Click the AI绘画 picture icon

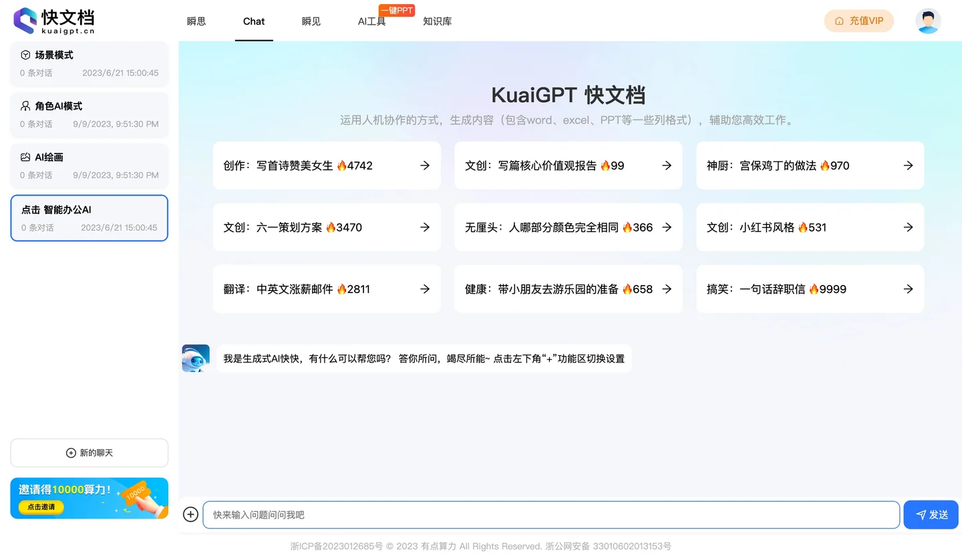[x=25, y=157]
